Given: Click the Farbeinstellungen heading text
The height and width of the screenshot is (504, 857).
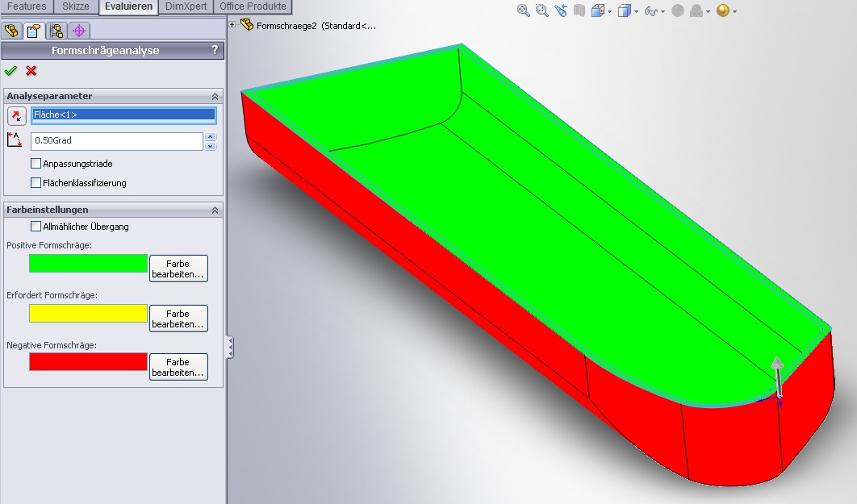Looking at the screenshot, I should 47,210.
